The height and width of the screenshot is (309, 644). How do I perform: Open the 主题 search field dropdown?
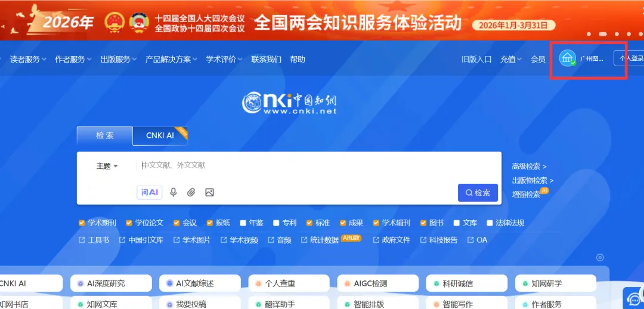(107, 166)
